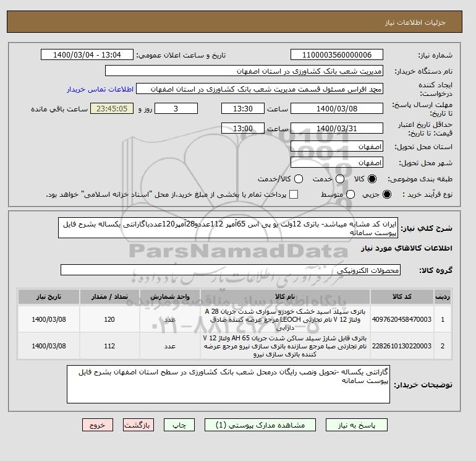Click the unit عدد in row 1
476x461 pixels.
click(x=170, y=319)
